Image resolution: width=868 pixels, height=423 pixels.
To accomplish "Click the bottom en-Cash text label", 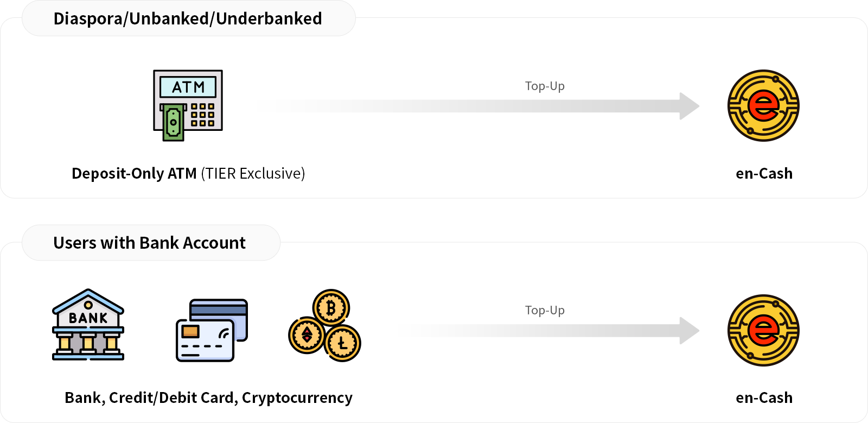I will 764,397.
